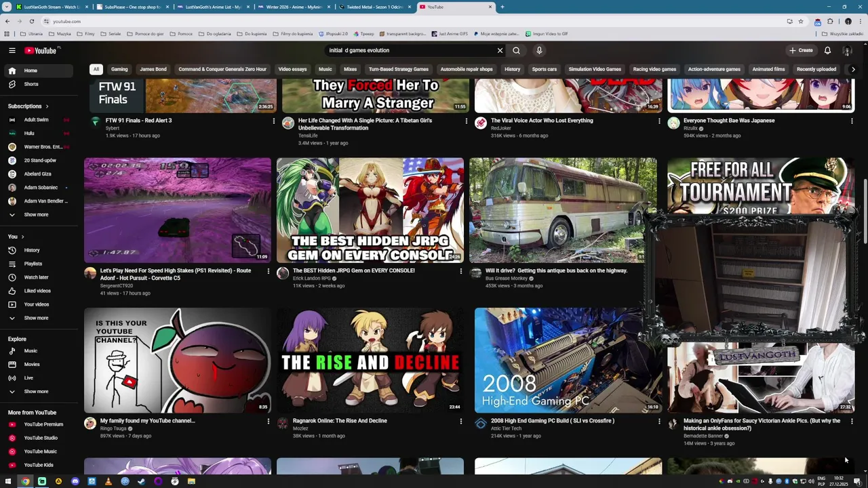Select the All filter chip
The height and width of the screenshot is (488, 868).
coord(96,69)
